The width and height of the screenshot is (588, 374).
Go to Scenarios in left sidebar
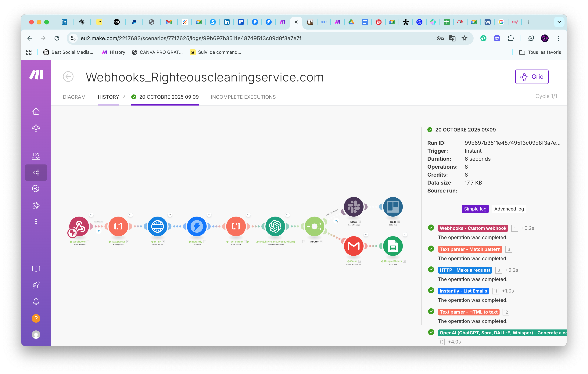pyautogui.click(x=36, y=173)
